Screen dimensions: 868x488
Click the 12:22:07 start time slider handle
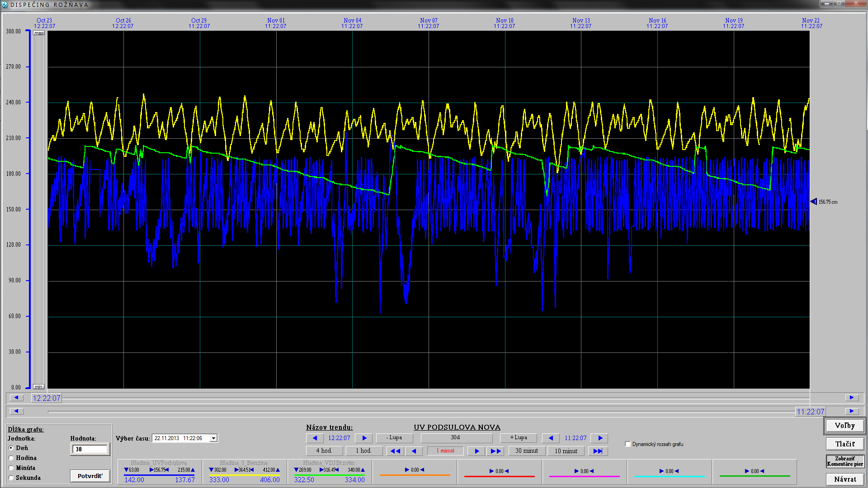tap(46, 398)
